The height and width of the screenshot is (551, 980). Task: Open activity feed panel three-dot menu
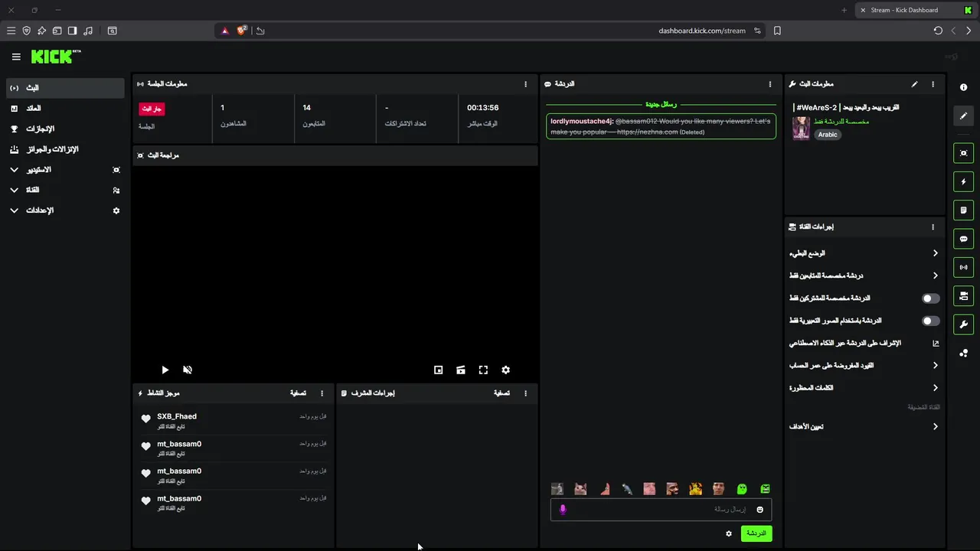pyautogui.click(x=322, y=393)
